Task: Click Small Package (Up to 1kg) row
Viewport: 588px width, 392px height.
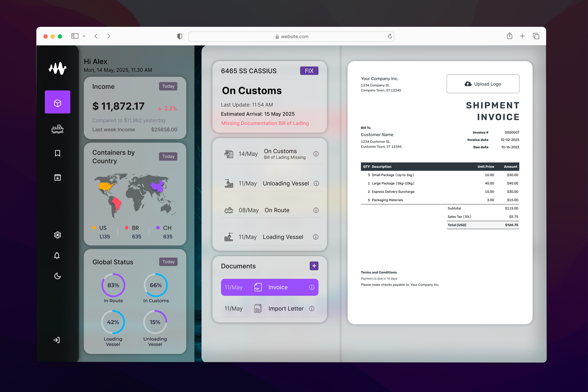Action: (440, 175)
